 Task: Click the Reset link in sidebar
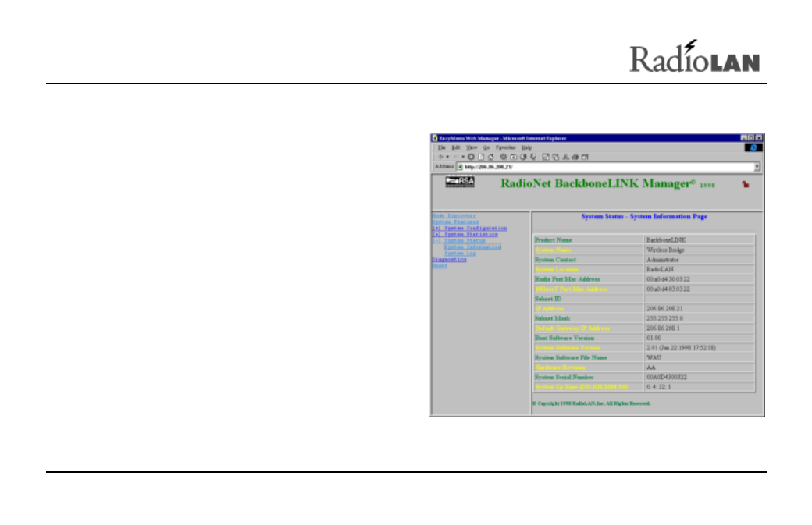click(x=440, y=266)
